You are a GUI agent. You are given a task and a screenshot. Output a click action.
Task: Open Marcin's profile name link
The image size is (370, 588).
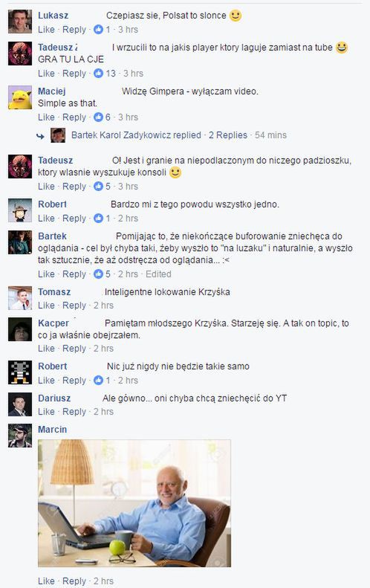[x=53, y=430]
